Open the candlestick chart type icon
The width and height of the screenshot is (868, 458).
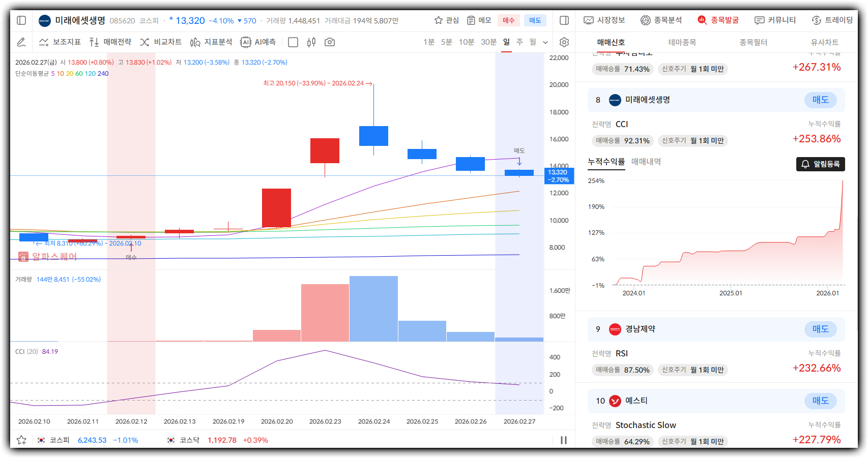click(x=311, y=42)
